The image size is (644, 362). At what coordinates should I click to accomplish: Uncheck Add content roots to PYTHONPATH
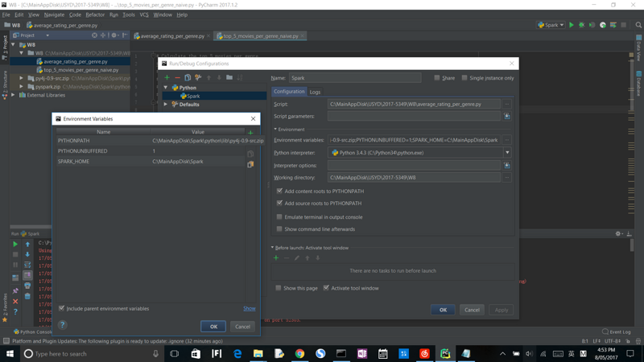pyautogui.click(x=279, y=191)
